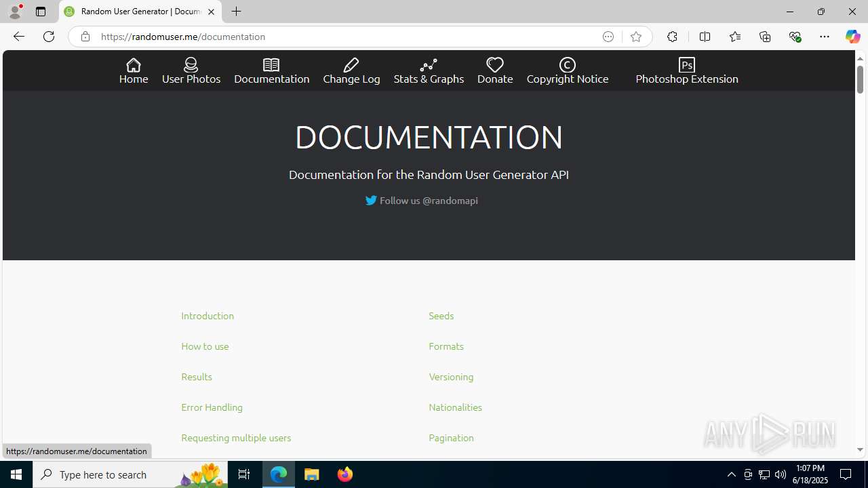Viewport: 868px width, 488px height.
Task: Click the Edge icon in taskbar
Action: pyautogui.click(x=279, y=474)
